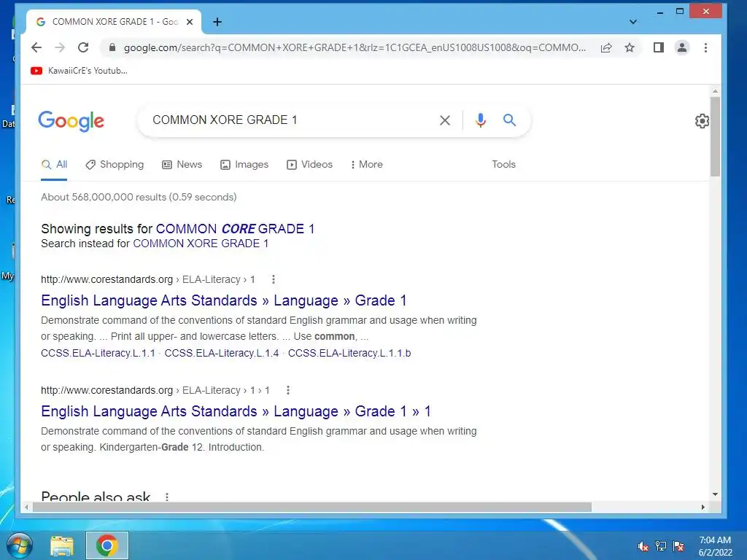Image resolution: width=747 pixels, height=560 pixels.
Task: Open first result Language » Grade 1
Action: [x=223, y=300]
